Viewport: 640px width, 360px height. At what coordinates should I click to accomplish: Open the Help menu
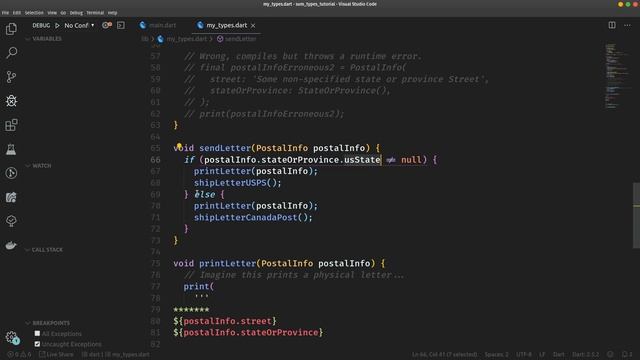[x=113, y=13]
